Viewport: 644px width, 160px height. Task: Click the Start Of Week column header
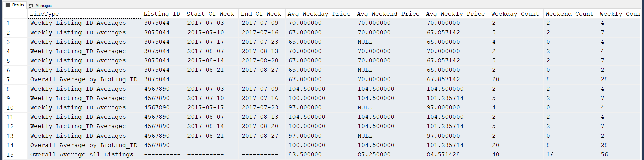tap(210, 14)
